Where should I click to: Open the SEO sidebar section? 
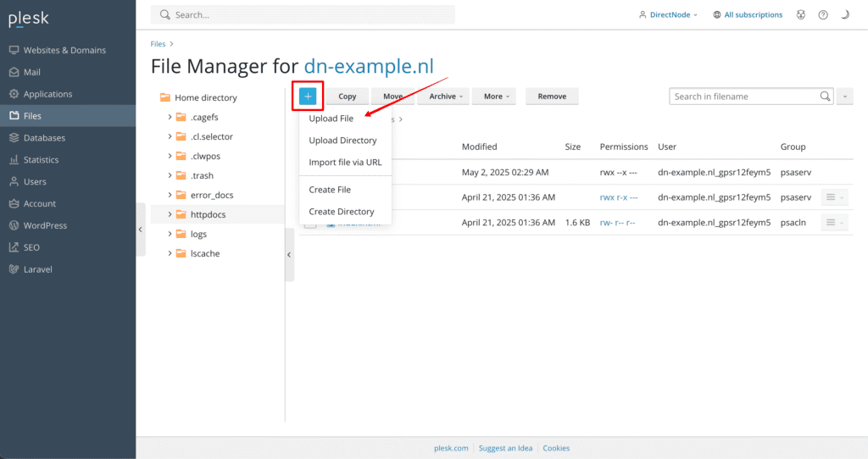coord(32,247)
